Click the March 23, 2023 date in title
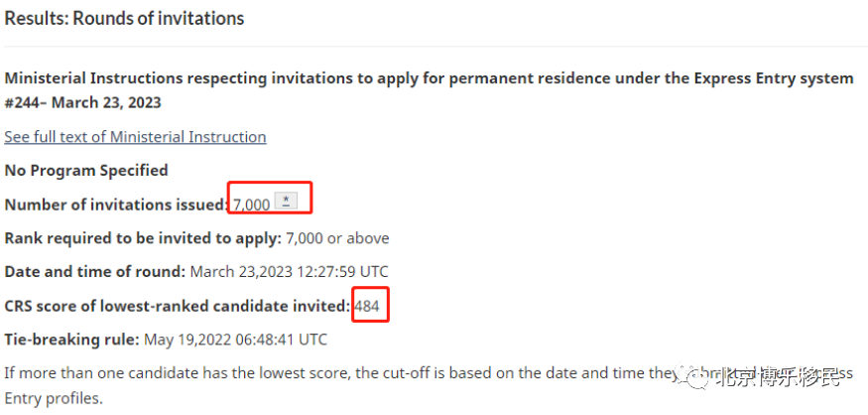Viewport: 868px width, 415px height. 108,103
